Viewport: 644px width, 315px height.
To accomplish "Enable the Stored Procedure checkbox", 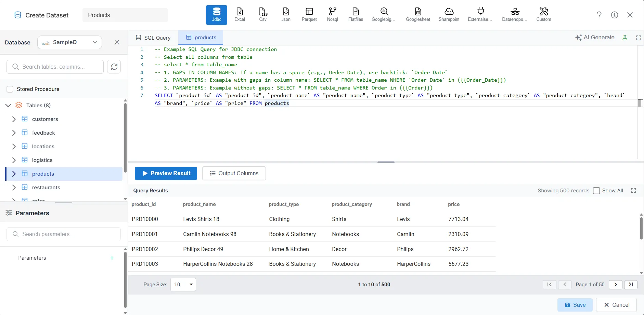I will (x=10, y=89).
